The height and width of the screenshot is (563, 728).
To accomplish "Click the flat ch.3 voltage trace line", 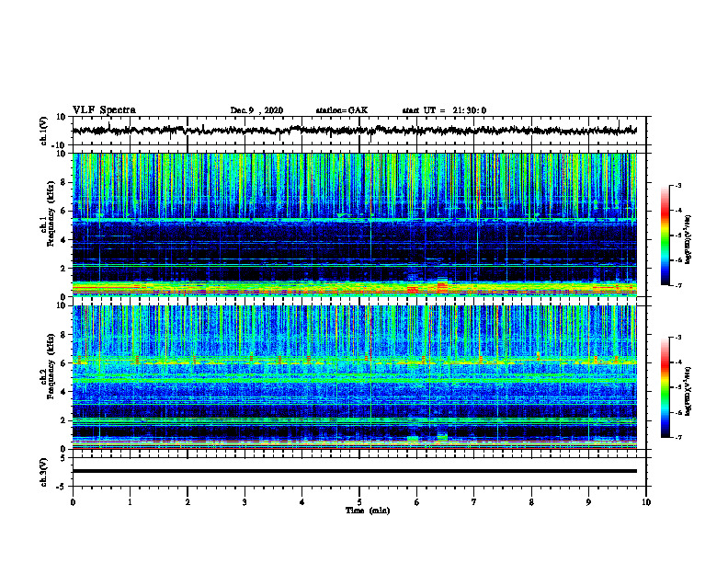I will [x=354, y=471].
